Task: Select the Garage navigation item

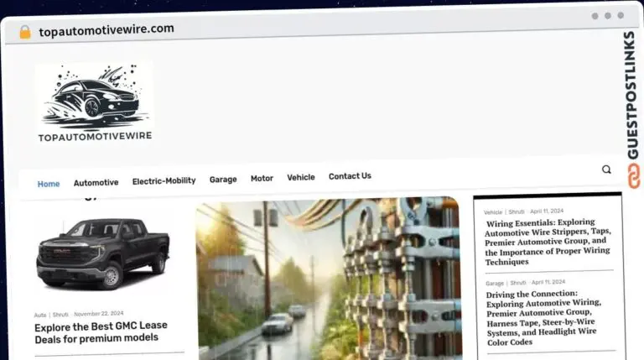Action: [223, 180]
